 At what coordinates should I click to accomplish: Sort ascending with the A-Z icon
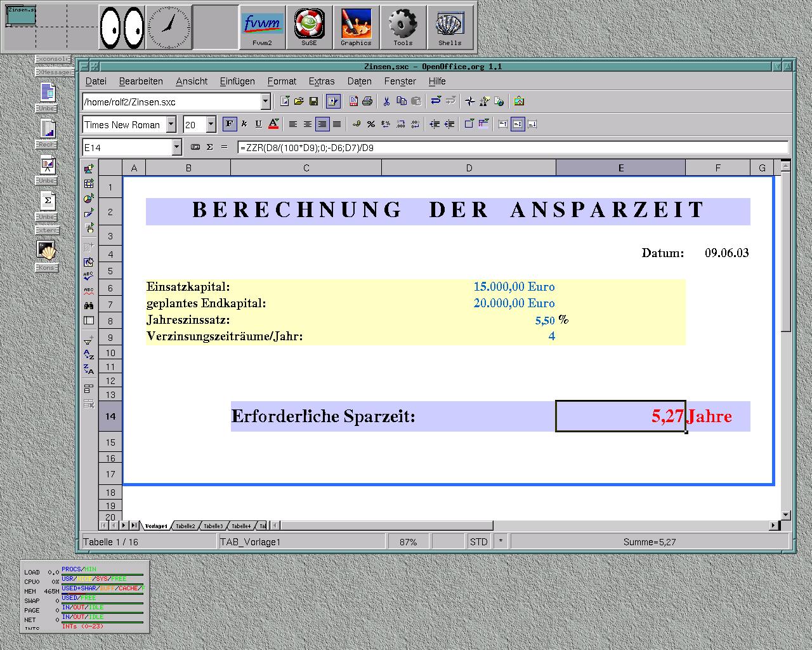click(x=89, y=355)
